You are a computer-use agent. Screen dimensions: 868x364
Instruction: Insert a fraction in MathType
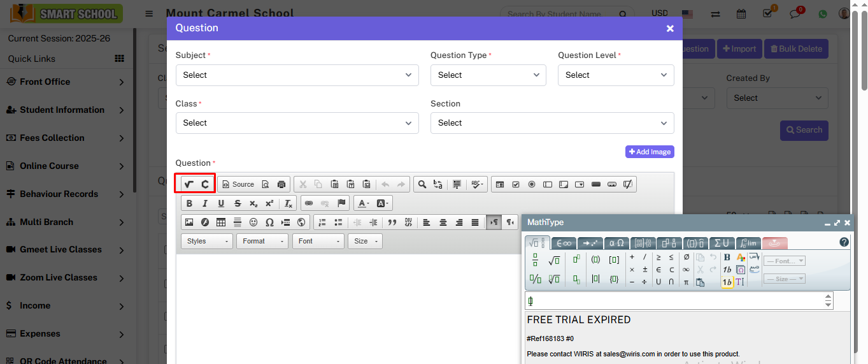[535, 259]
